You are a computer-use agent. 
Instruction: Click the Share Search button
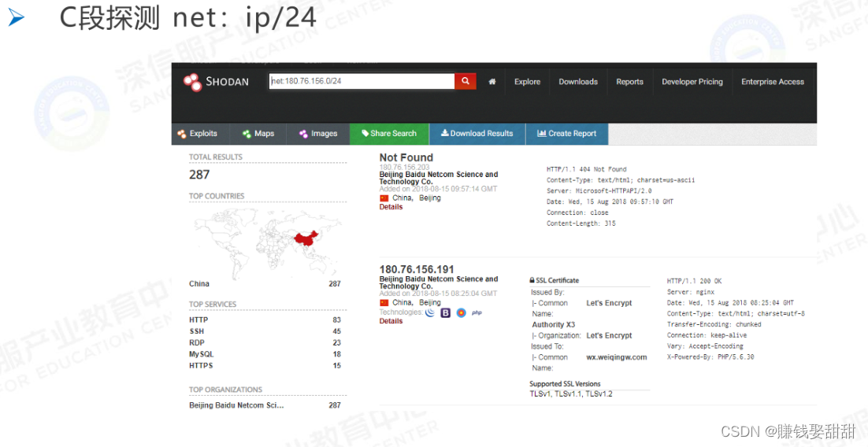click(389, 133)
